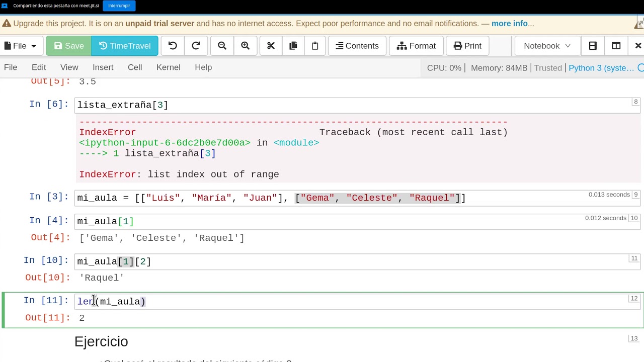The image size is (644, 362).
Task: Select the split-pane layout icon
Action: point(616,46)
